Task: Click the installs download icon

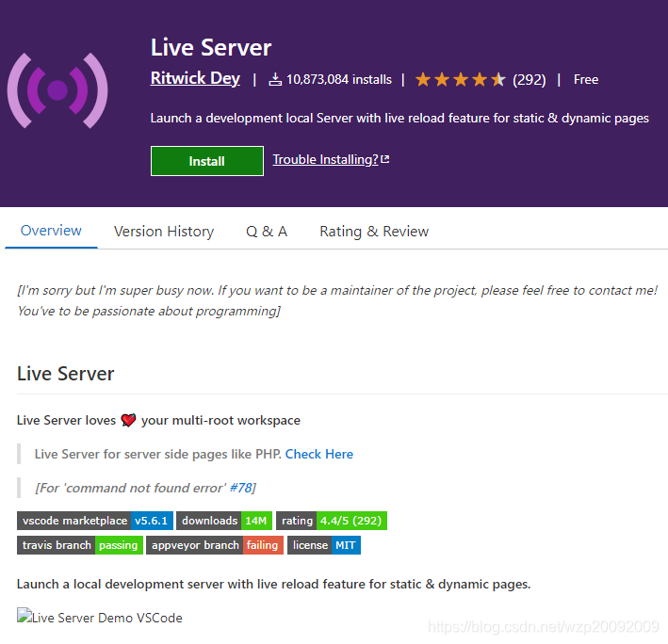Action: [275, 79]
